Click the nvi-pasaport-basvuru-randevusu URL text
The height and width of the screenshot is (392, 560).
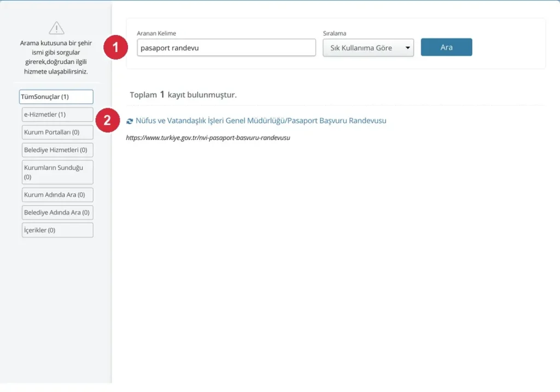[x=208, y=138]
